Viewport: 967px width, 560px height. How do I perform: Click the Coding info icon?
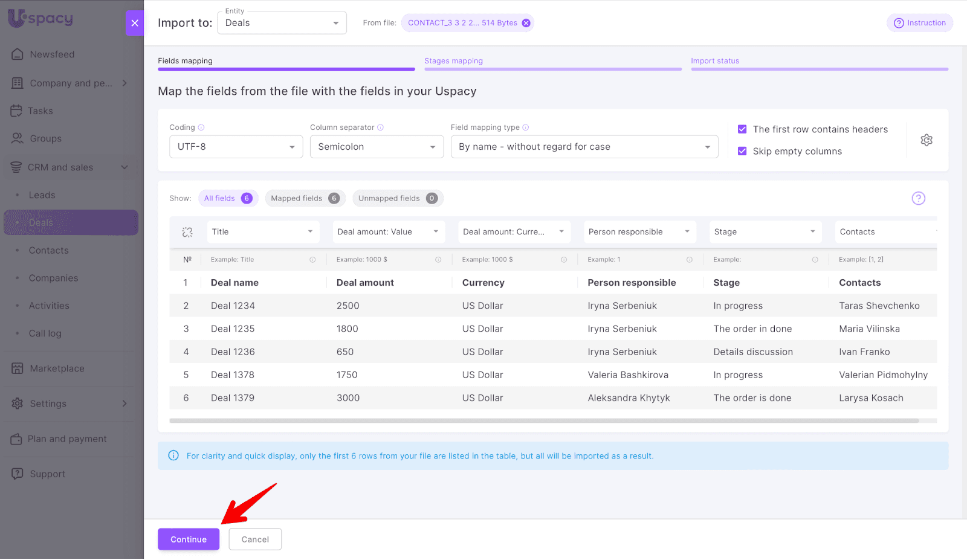(201, 127)
